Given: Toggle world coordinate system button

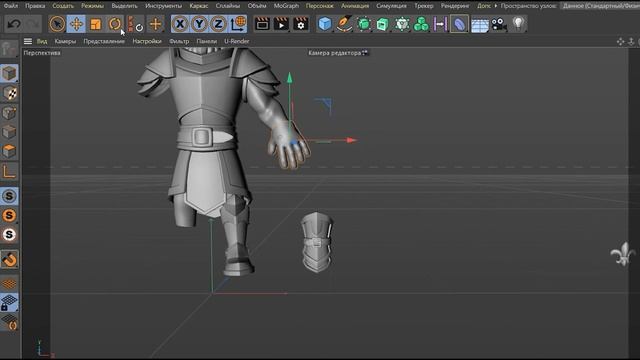Looking at the screenshot, I should pyautogui.click(x=238, y=24).
